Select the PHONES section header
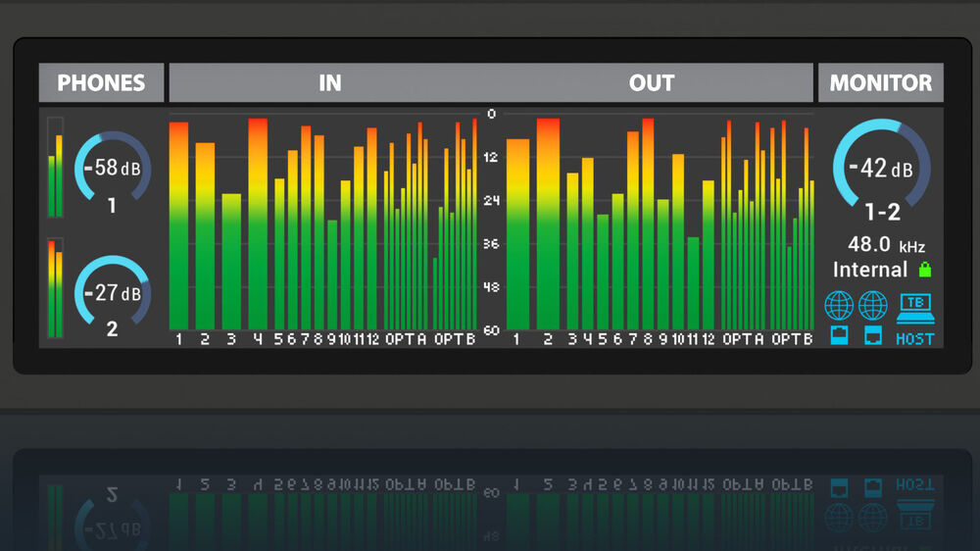 101,83
